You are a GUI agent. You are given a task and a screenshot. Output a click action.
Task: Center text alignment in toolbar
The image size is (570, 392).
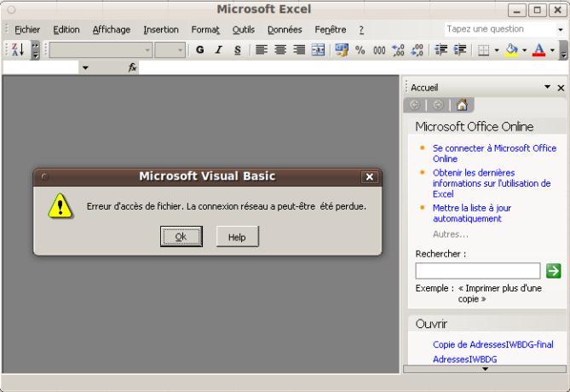(280, 49)
